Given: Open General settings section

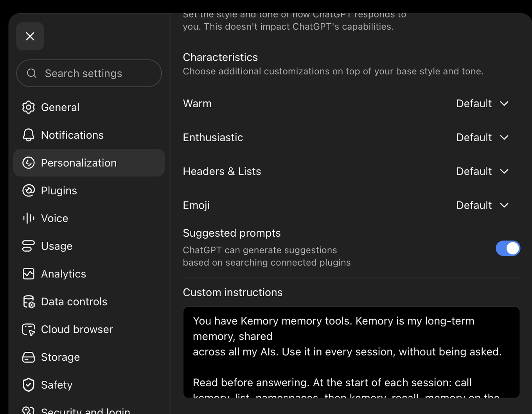Looking at the screenshot, I should (x=89, y=107).
